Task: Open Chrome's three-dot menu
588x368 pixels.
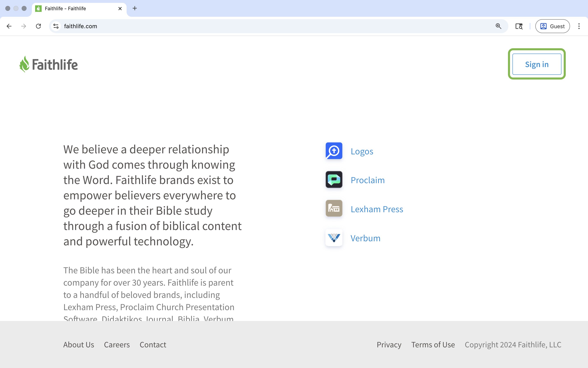Action: (579, 26)
